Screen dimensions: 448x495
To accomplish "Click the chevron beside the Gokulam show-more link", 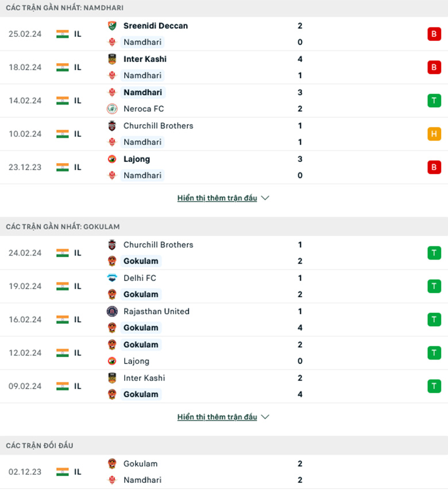I will [x=265, y=417].
